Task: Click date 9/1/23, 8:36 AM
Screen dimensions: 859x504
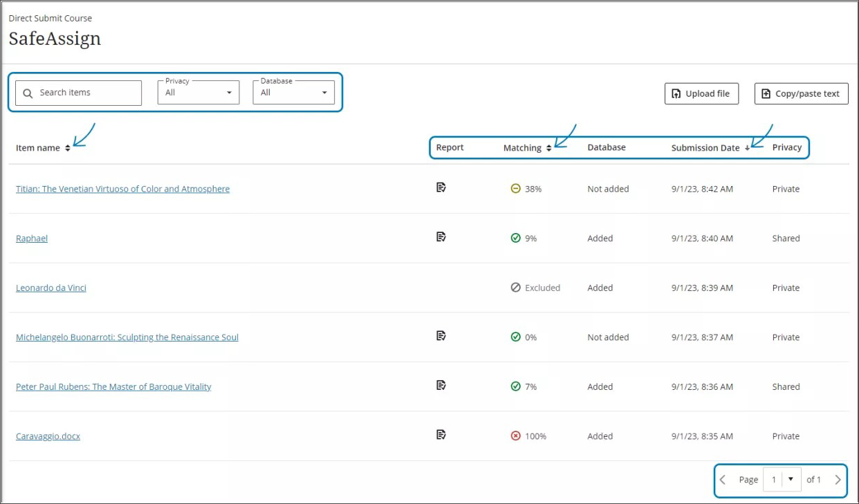Action: (x=702, y=386)
